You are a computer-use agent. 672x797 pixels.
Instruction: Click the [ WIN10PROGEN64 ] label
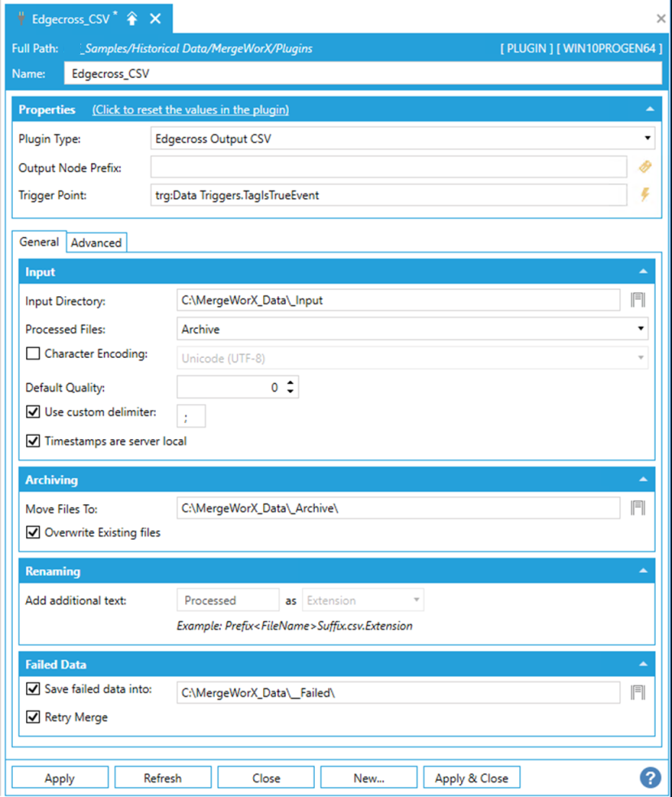pyautogui.click(x=610, y=48)
